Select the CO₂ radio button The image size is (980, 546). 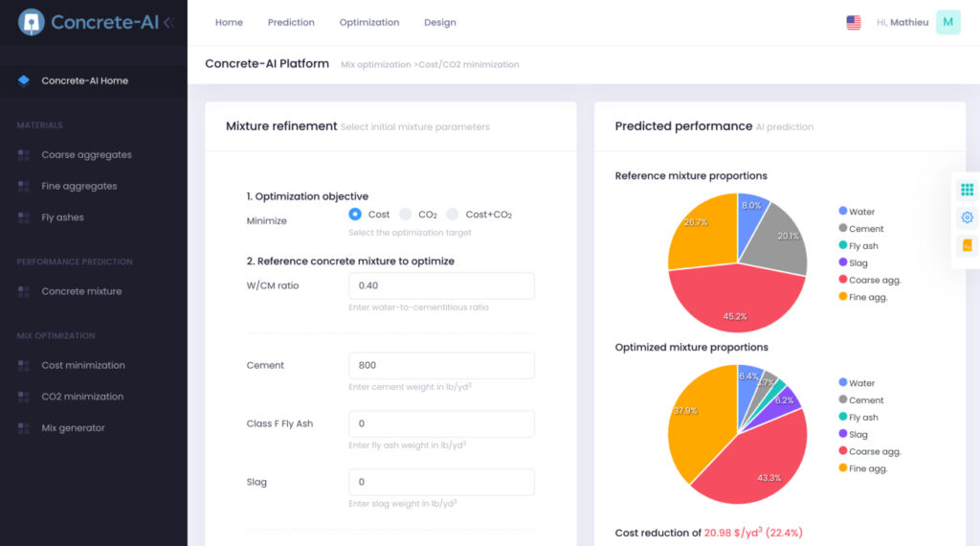(x=406, y=215)
